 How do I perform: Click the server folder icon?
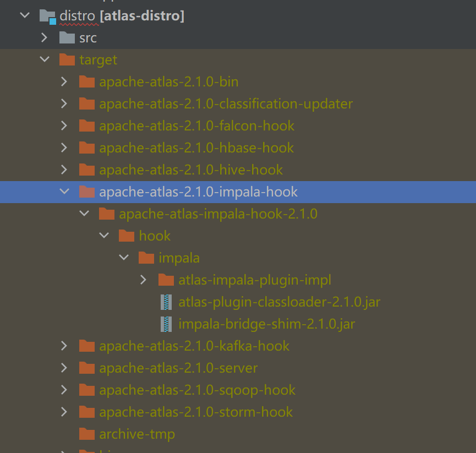coord(87,368)
